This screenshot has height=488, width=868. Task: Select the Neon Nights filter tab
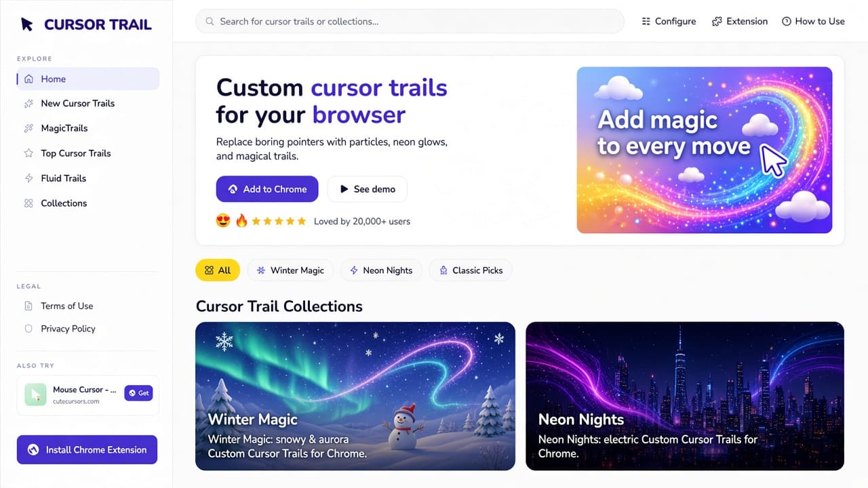pyautogui.click(x=381, y=270)
